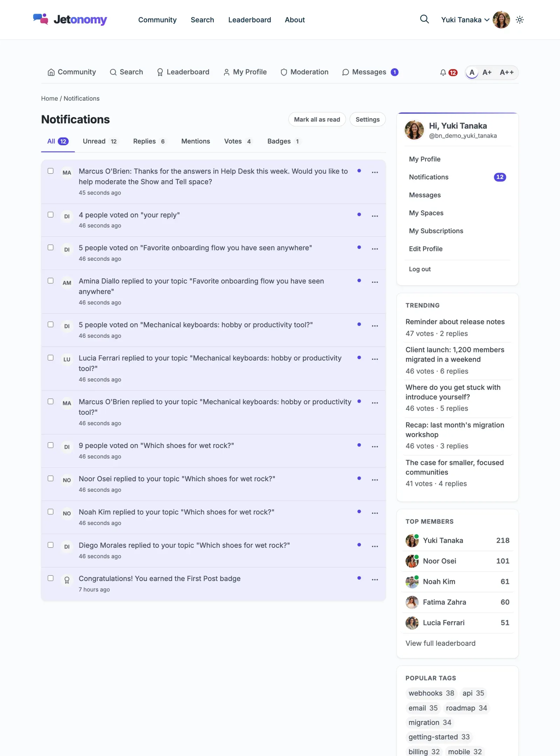This screenshot has height=756, width=560.
Task: Click Noor Osei's avatar in Top Members
Action: (412, 561)
